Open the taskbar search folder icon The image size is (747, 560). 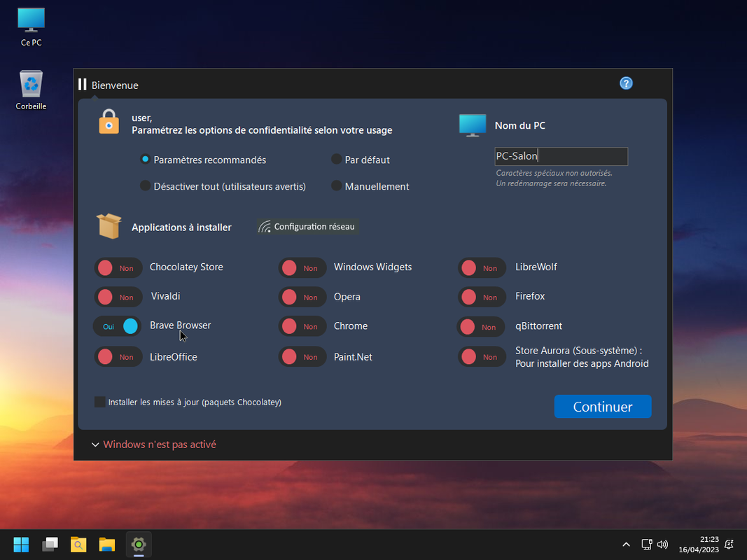[78, 545]
